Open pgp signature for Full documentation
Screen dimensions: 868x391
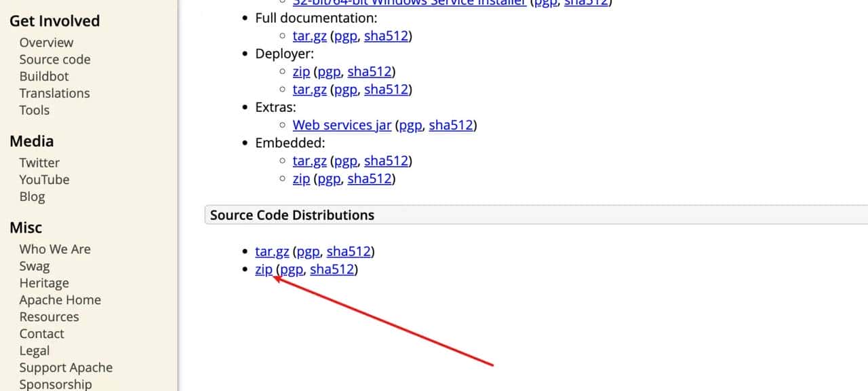[346, 36]
